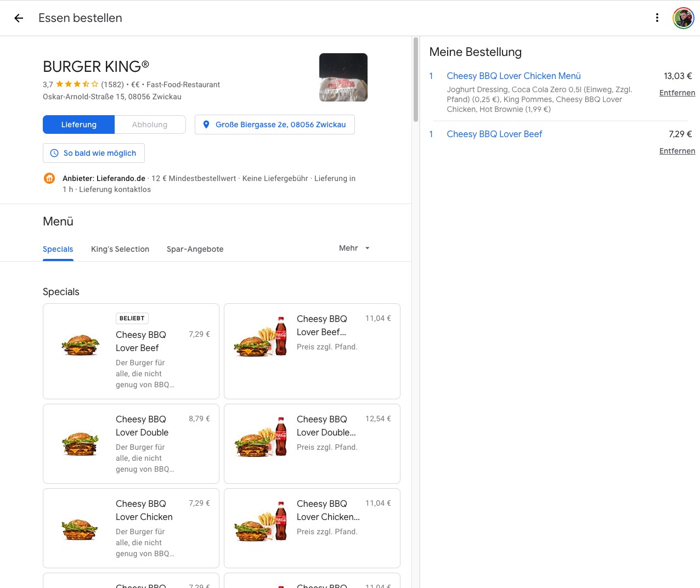Expand the Mehr menu categories dropdown
This screenshot has height=588, width=700.
(354, 248)
